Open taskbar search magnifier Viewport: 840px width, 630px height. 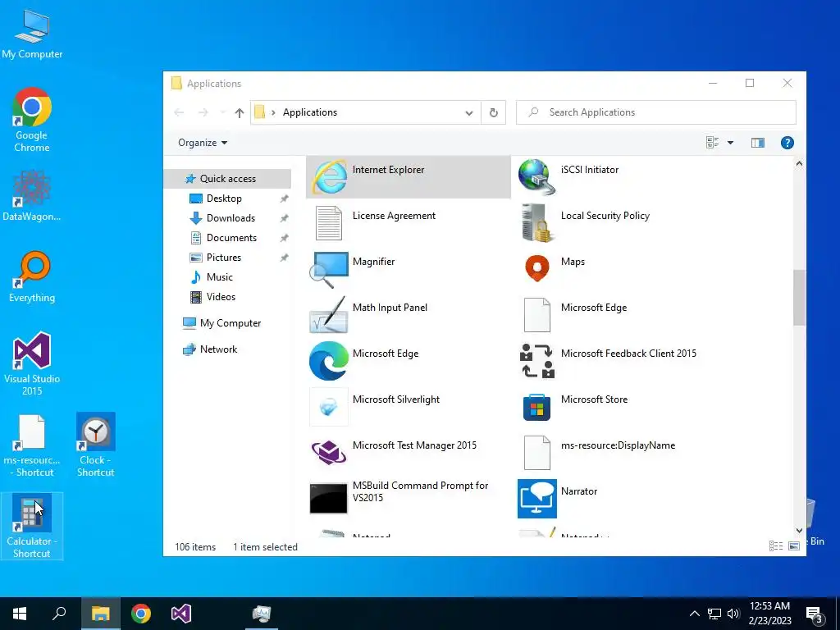(59, 614)
